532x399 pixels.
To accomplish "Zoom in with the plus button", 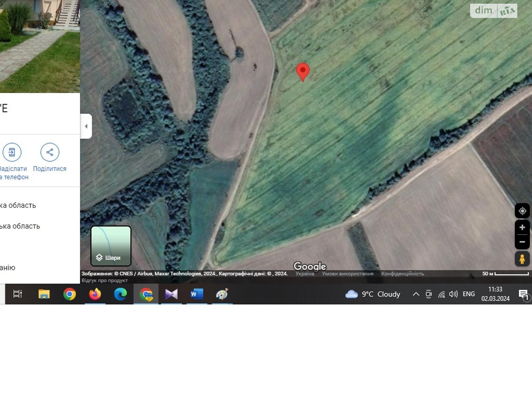I will 522,227.
